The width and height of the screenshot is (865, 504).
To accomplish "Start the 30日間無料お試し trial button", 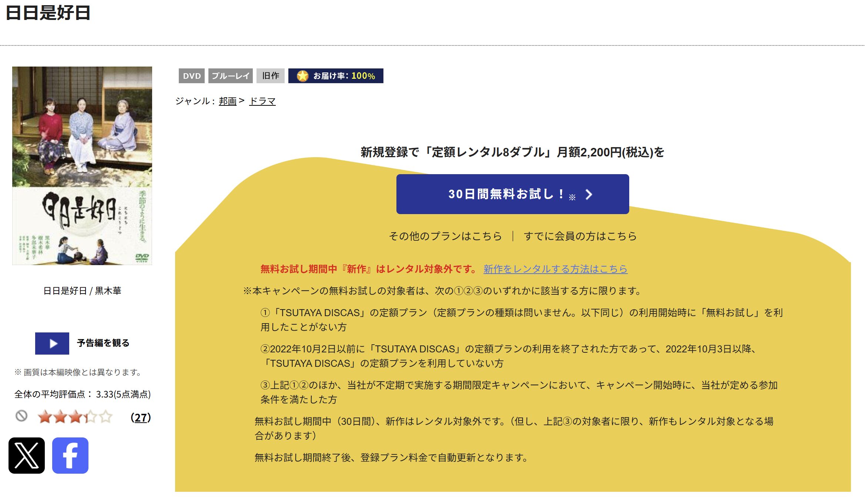I will click(513, 194).
